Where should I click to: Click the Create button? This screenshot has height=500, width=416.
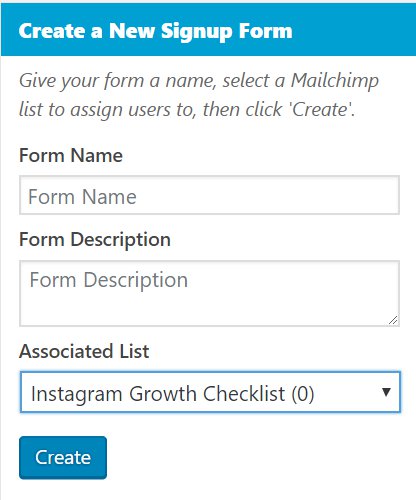[63, 457]
